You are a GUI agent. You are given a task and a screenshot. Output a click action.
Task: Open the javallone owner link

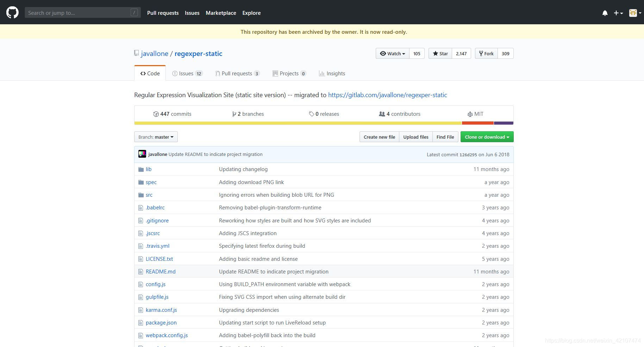[x=155, y=53]
